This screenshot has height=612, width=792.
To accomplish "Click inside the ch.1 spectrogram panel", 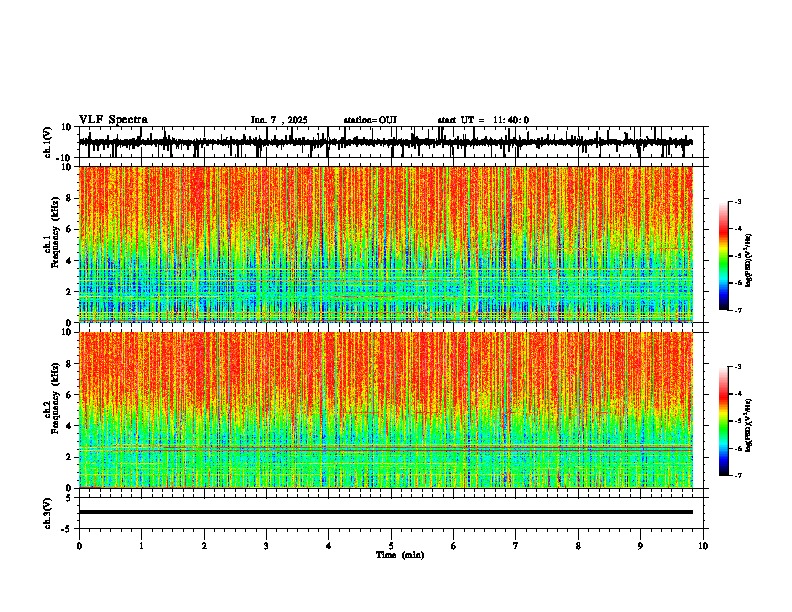I will [385, 244].
